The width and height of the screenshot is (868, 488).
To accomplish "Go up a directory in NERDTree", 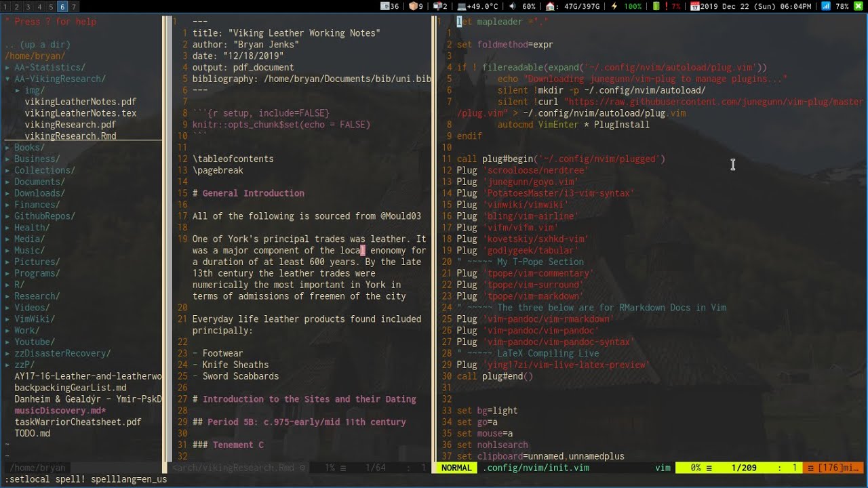I will pyautogui.click(x=37, y=45).
